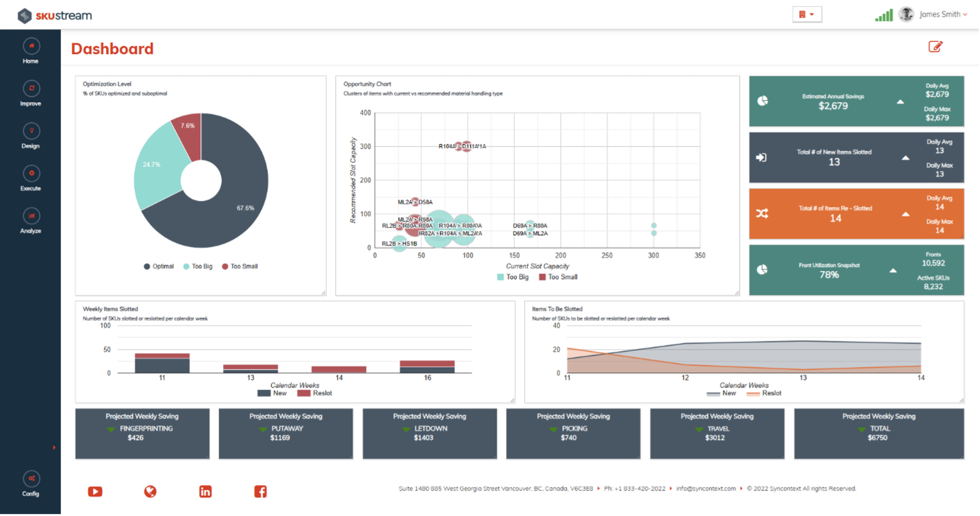980x516 pixels.
Task: Toggle the Too Big legend in pie chart
Action: (x=198, y=267)
